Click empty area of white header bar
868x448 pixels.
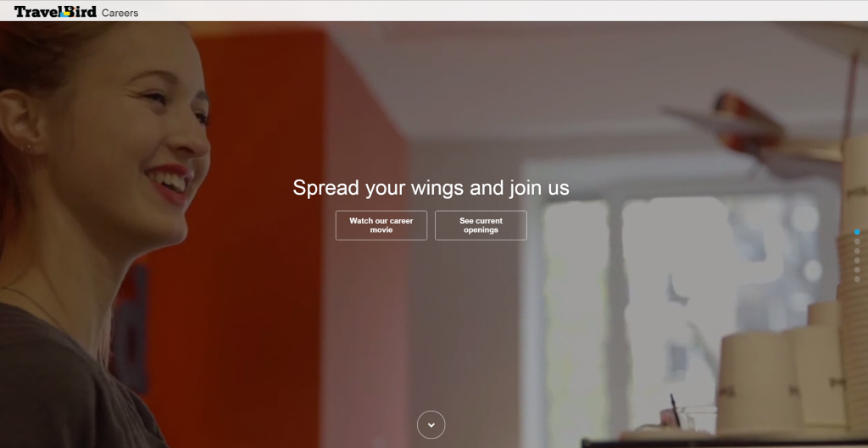[498, 11]
